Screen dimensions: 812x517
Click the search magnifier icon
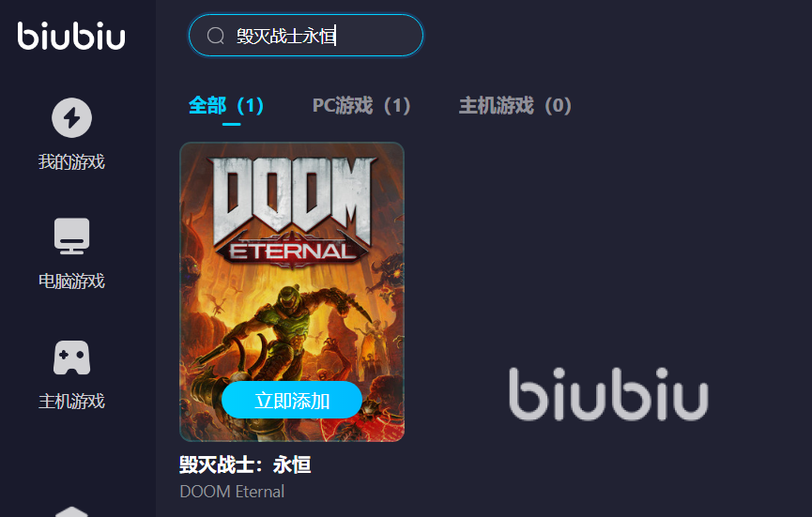coord(215,36)
